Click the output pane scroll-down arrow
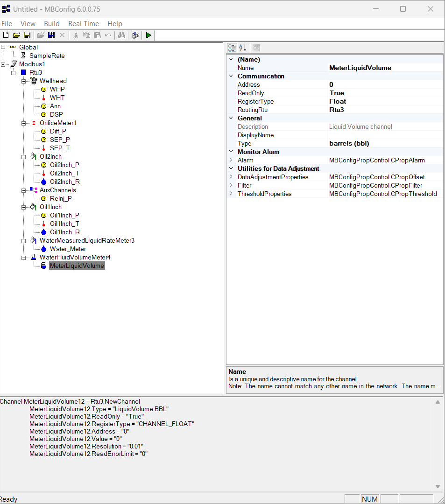445x504 pixels. [438, 486]
